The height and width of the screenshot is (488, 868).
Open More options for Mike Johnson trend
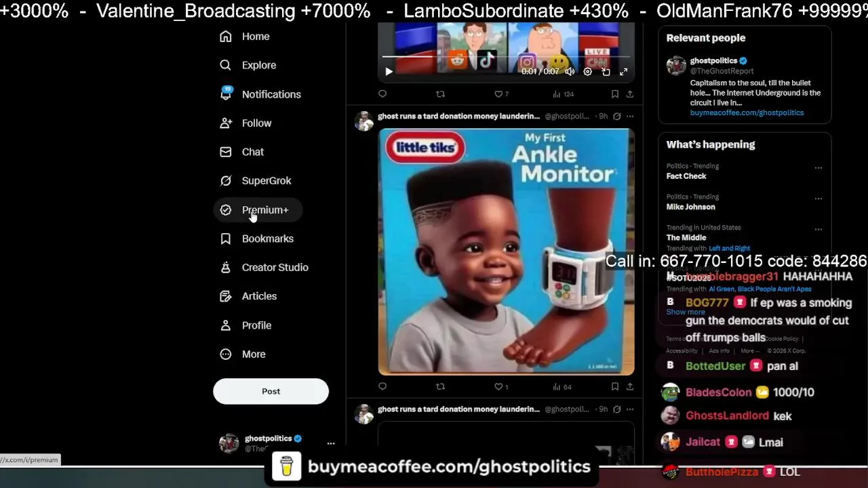pos(818,199)
